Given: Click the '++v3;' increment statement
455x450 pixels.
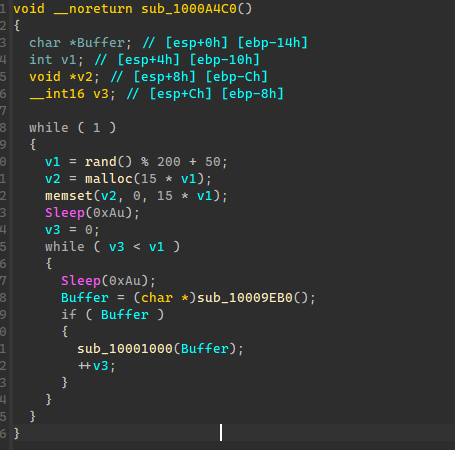Looking at the screenshot, I should pyautogui.click(x=96, y=366).
